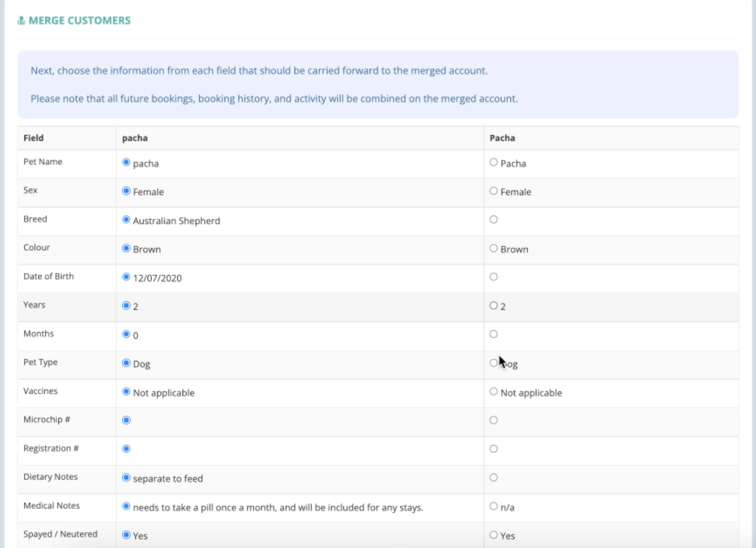Screen dimensions: 756x548
Task: Click the 'Years' field label
Action: point(34,305)
